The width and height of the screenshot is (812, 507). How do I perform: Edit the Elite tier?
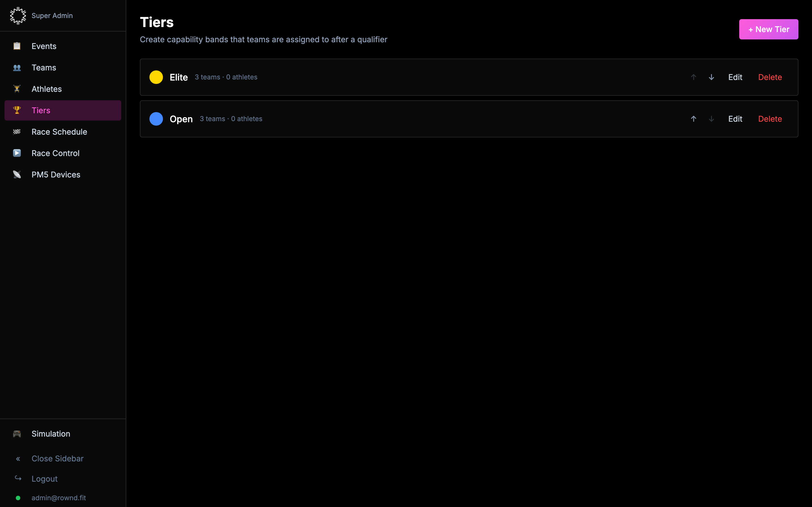pos(735,77)
